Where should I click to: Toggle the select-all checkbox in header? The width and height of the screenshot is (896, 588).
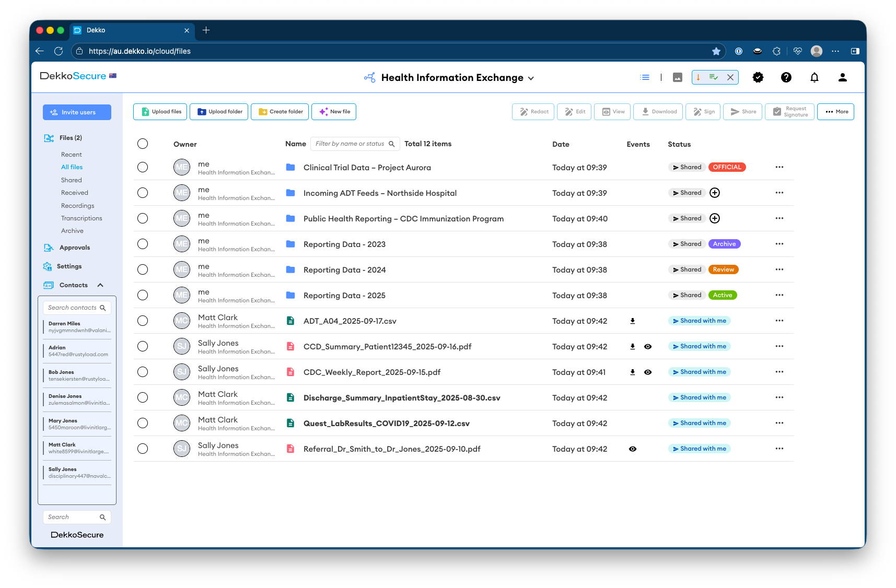click(x=143, y=144)
